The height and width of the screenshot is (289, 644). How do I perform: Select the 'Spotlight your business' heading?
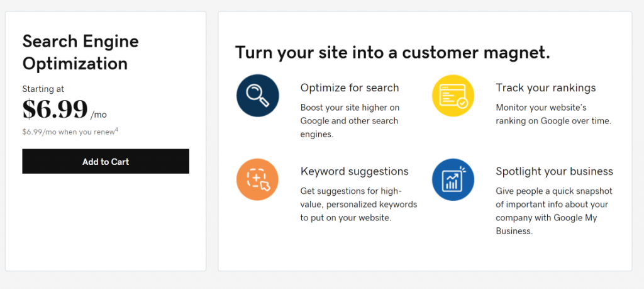[554, 171]
